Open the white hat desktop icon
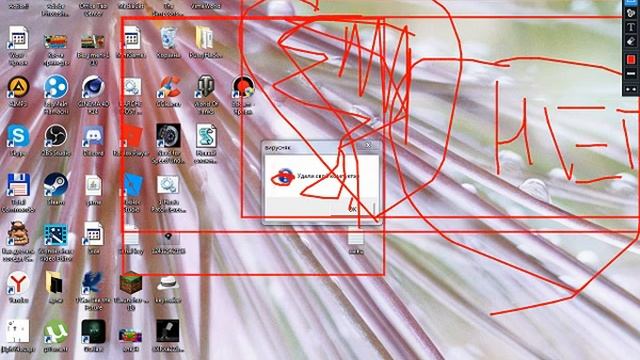 167,286
